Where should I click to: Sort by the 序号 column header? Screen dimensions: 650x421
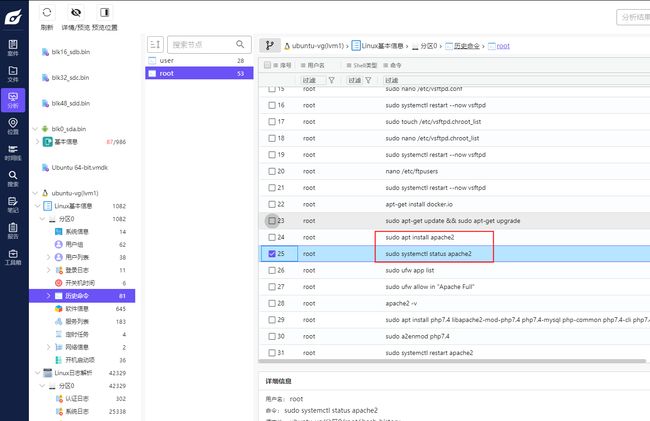point(282,65)
